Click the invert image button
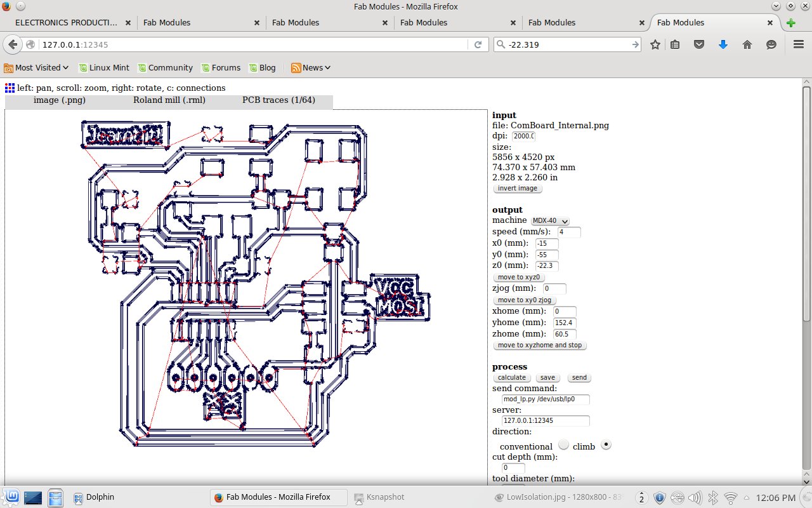 (x=517, y=189)
